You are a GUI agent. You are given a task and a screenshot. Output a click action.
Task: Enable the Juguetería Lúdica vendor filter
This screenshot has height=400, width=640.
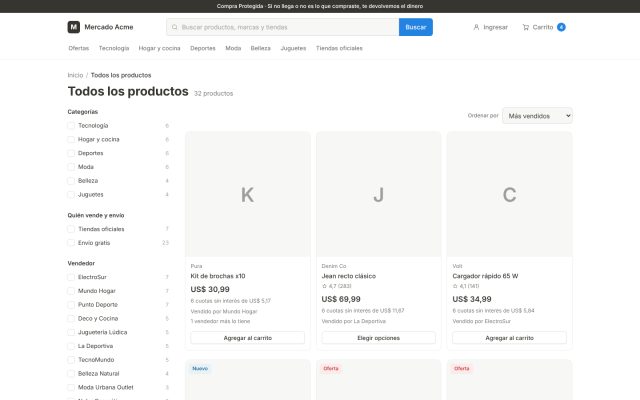(71, 332)
